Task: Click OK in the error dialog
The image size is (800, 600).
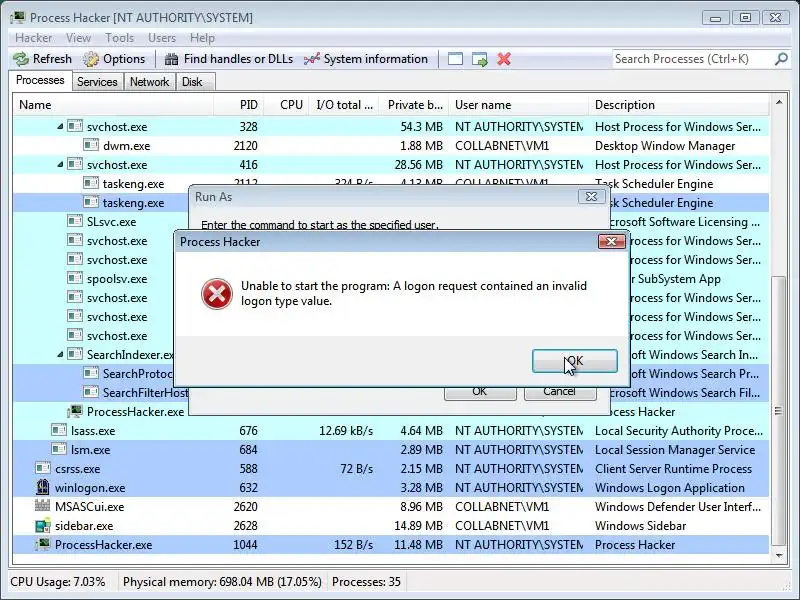Action: (574, 361)
